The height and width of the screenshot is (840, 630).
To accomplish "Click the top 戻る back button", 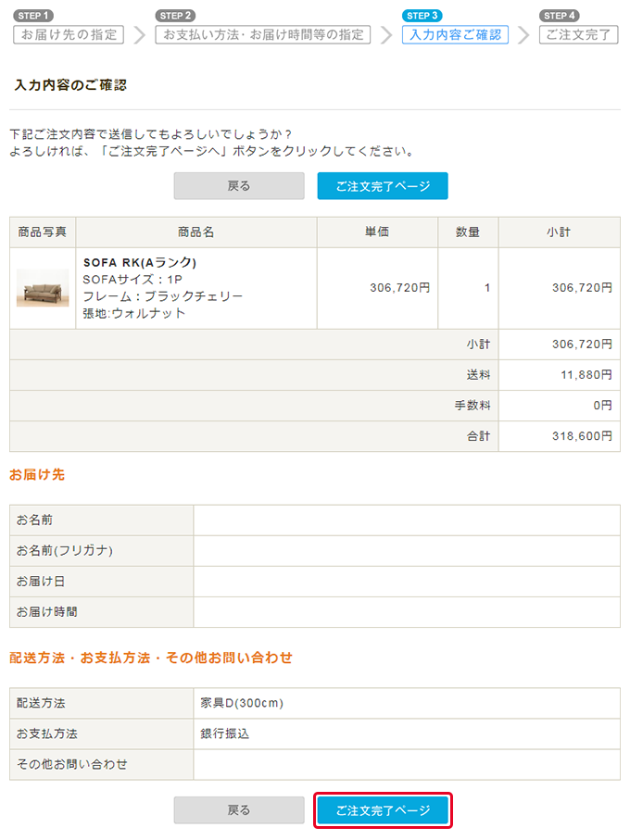I will coord(239,186).
